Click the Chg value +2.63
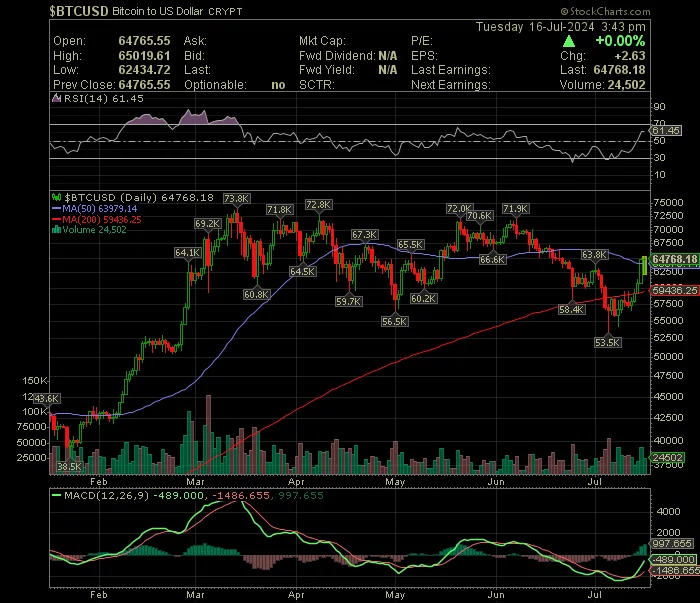Viewport: 700px width, 603px height. 630,56
